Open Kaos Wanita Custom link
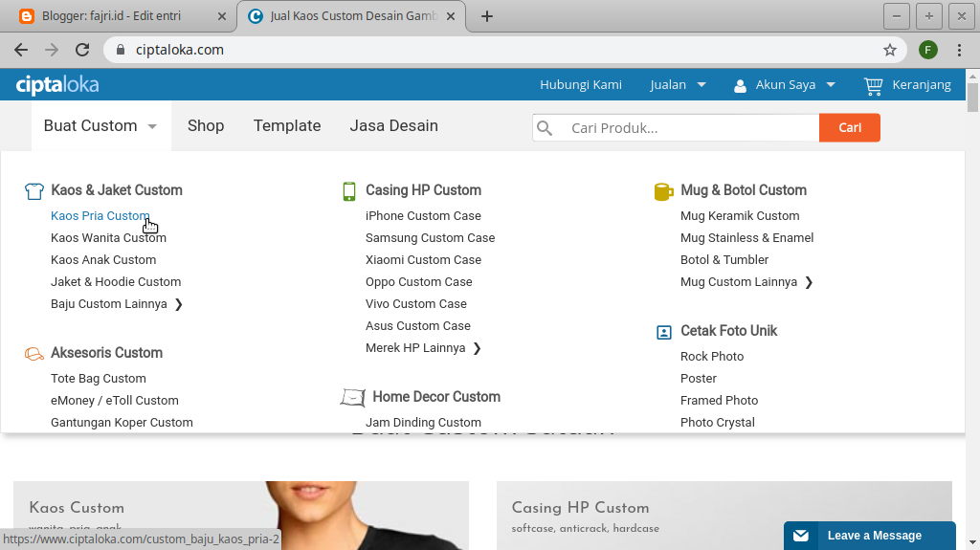 (108, 237)
